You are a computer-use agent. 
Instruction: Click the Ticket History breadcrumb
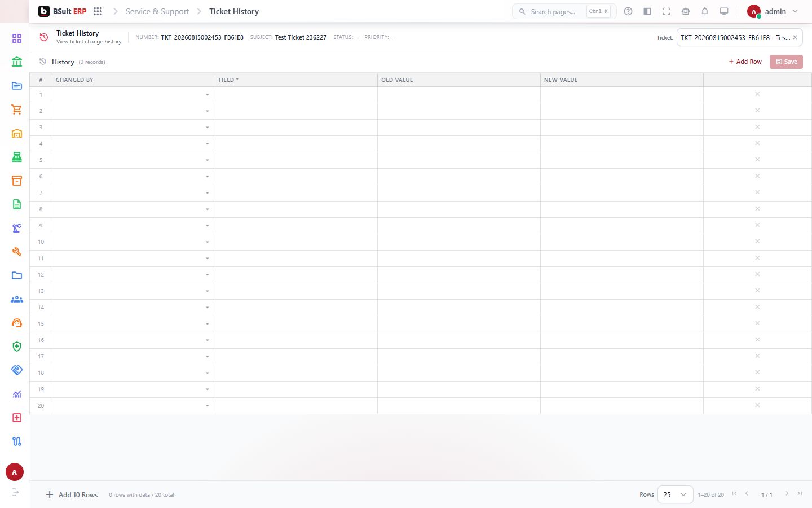pyautogui.click(x=234, y=11)
